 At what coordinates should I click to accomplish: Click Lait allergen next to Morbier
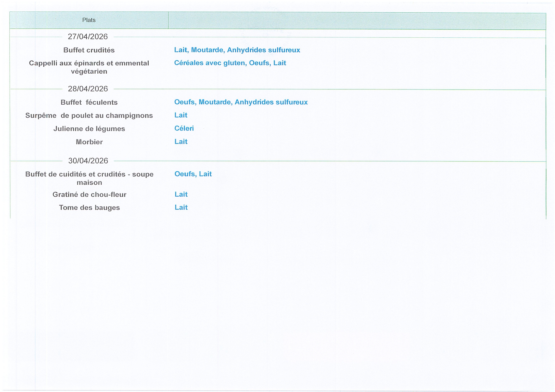tap(181, 142)
